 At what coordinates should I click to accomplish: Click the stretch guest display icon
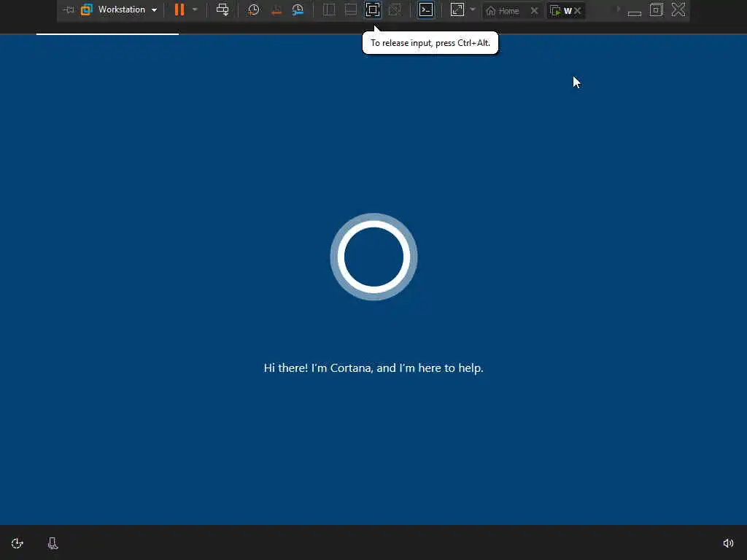pos(457,9)
